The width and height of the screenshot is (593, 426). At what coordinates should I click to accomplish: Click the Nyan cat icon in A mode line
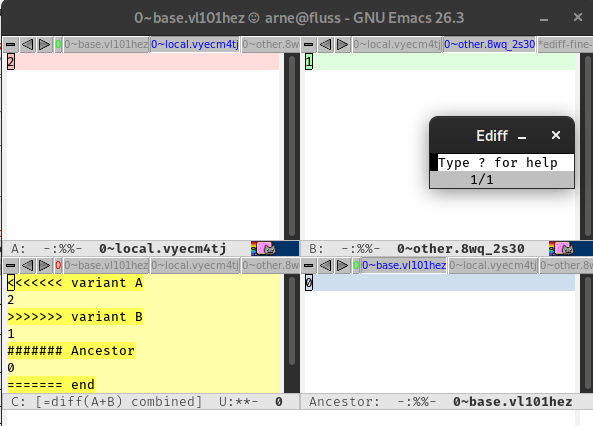(264, 249)
